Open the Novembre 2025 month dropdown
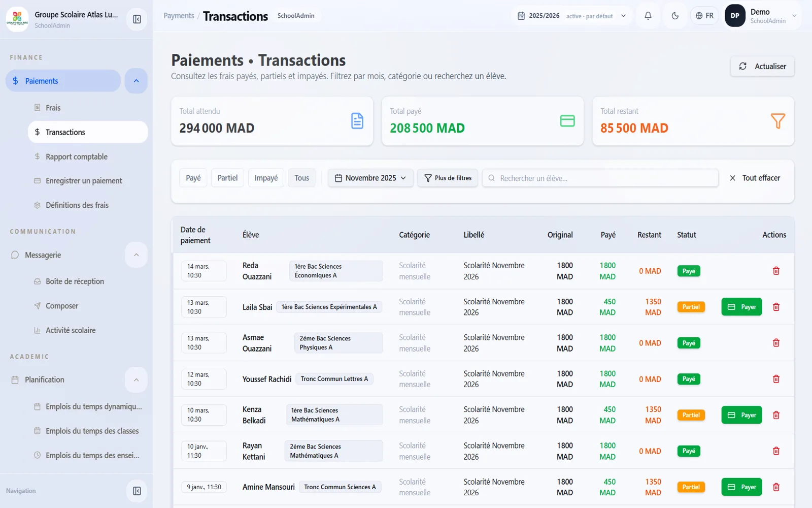This screenshot has width=812, height=508. 370,178
